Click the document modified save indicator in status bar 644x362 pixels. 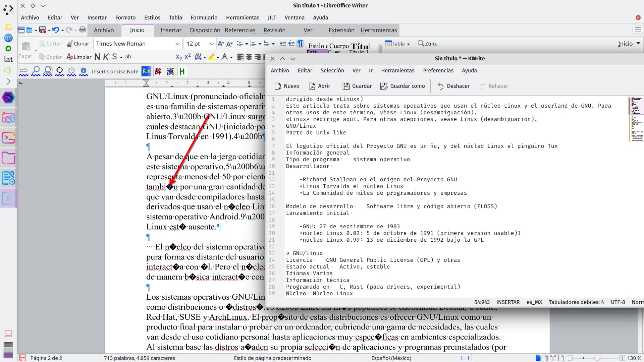tap(22, 358)
